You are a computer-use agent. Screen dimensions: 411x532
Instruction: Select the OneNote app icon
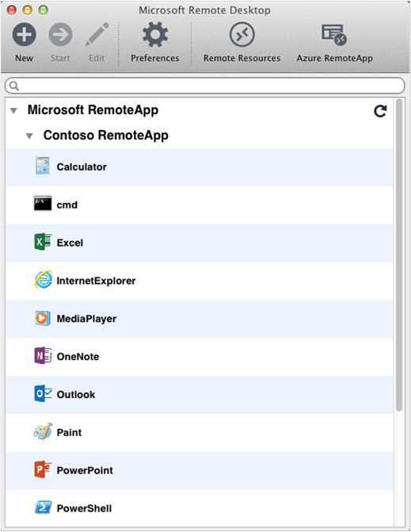(x=43, y=355)
